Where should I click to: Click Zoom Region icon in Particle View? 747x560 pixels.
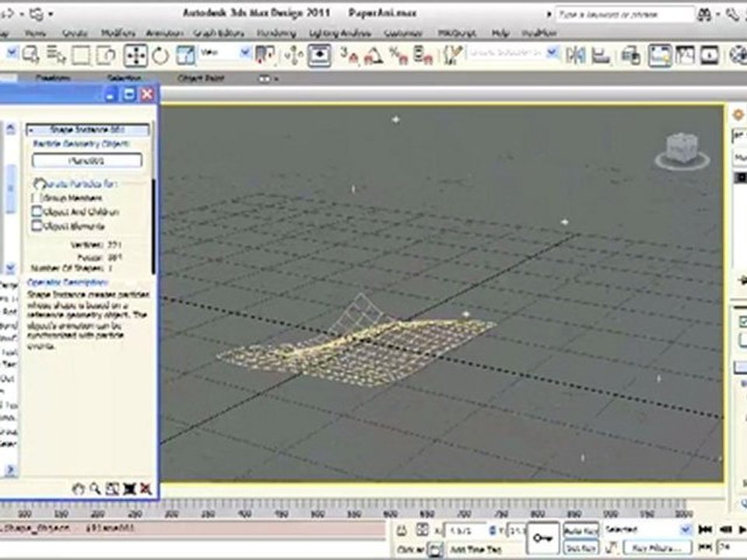112,488
